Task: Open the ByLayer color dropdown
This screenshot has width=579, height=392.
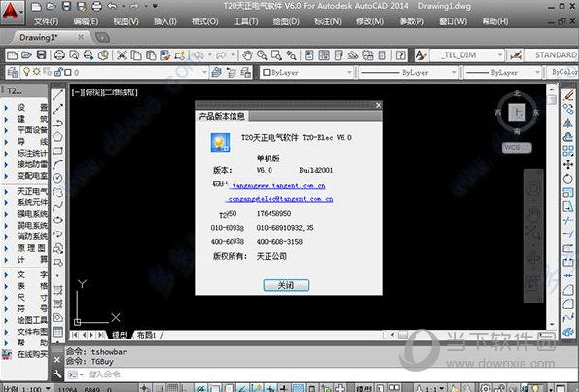Action: click(x=308, y=72)
